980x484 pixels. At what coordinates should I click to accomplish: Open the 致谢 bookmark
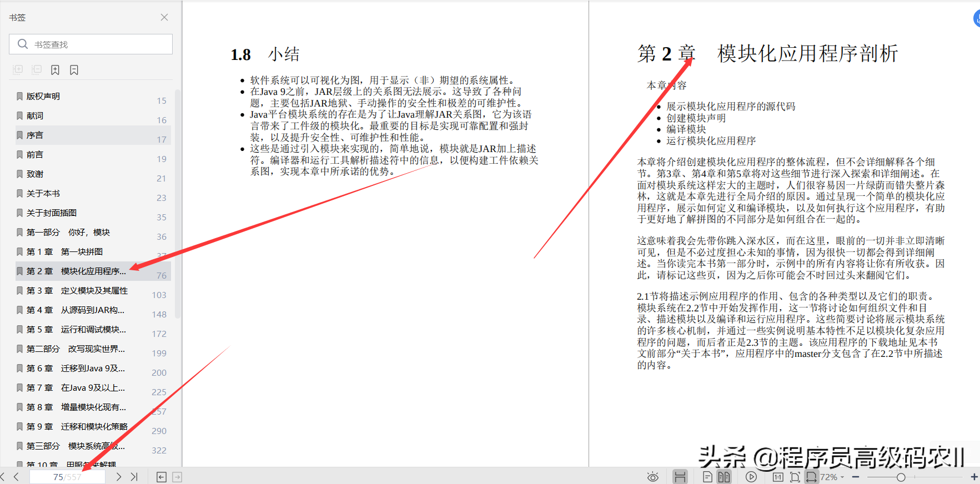tap(93, 174)
